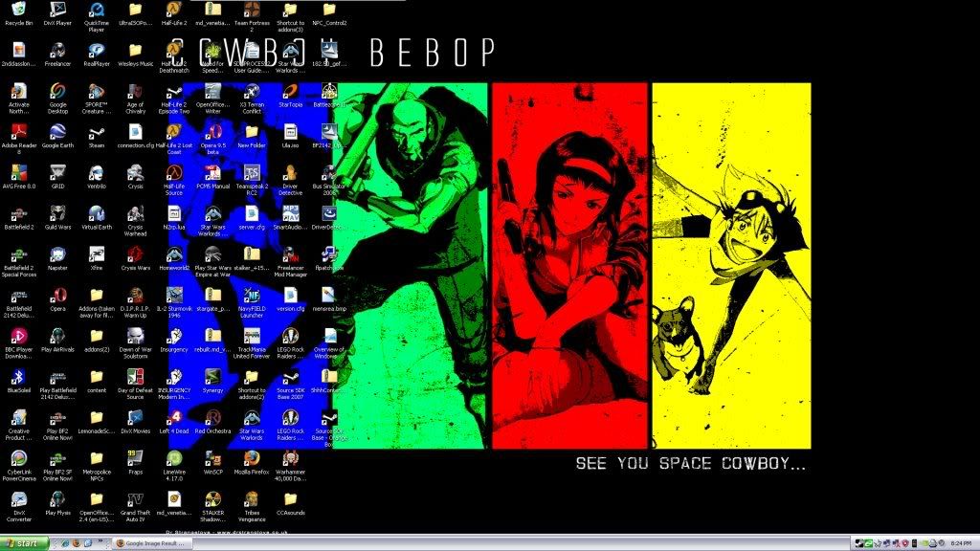Open X3 Terran Conflict shortcut
Viewport: 980px width, 551px height.
point(252,99)
